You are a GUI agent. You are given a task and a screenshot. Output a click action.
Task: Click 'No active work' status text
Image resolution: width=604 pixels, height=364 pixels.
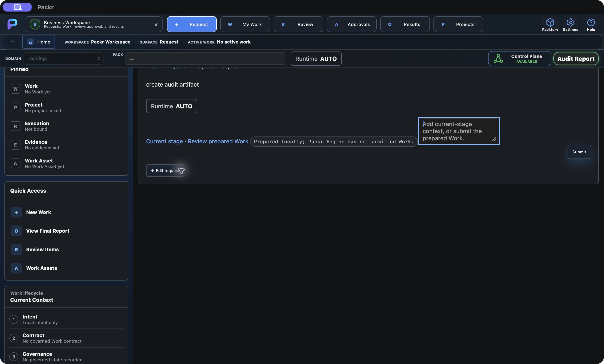coord(234,42)
